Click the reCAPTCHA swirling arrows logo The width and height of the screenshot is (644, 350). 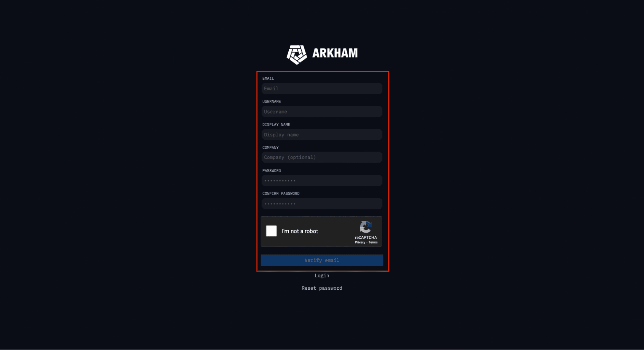tap(366, 227)
